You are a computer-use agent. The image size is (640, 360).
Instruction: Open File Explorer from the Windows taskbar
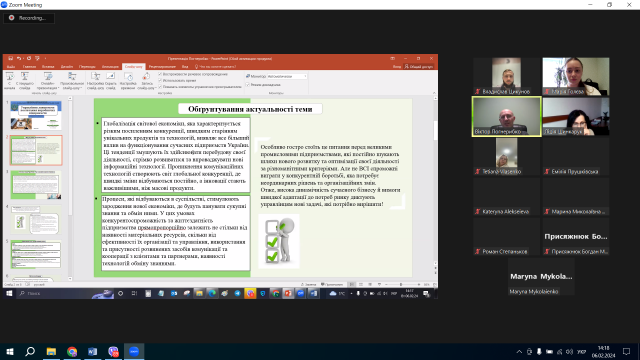point(51,351)
